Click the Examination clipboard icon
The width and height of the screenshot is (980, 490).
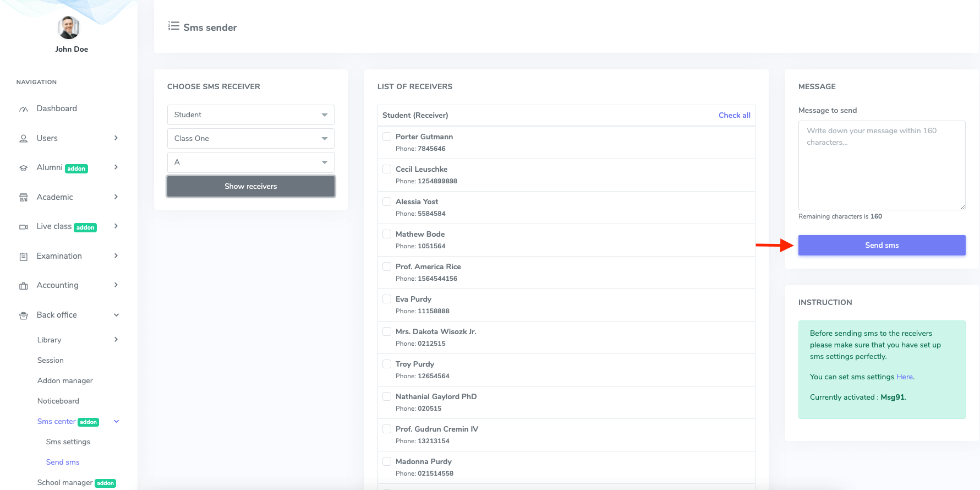(24, 257)
